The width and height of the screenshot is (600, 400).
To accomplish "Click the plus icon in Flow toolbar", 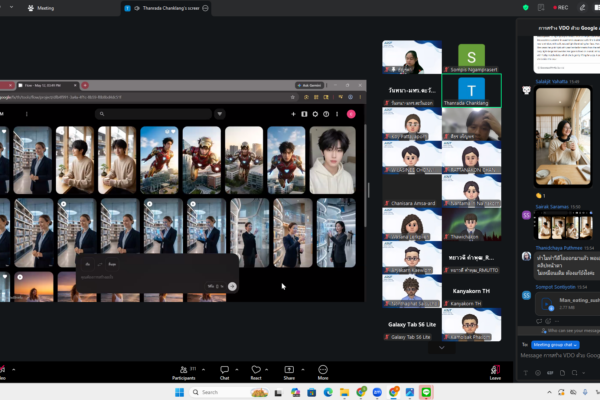I will [x=293, y=114].
